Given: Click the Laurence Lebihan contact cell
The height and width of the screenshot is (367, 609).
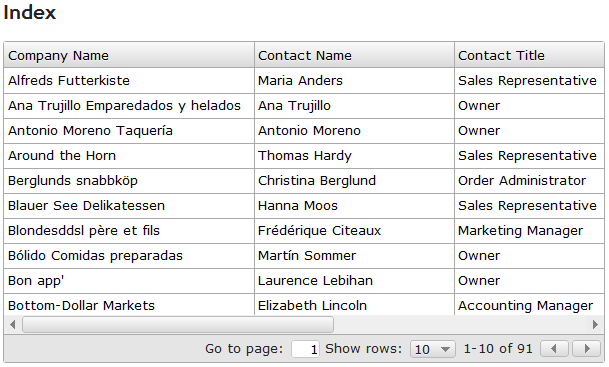Looking at the screenshot, I should [x=354, y=280].
